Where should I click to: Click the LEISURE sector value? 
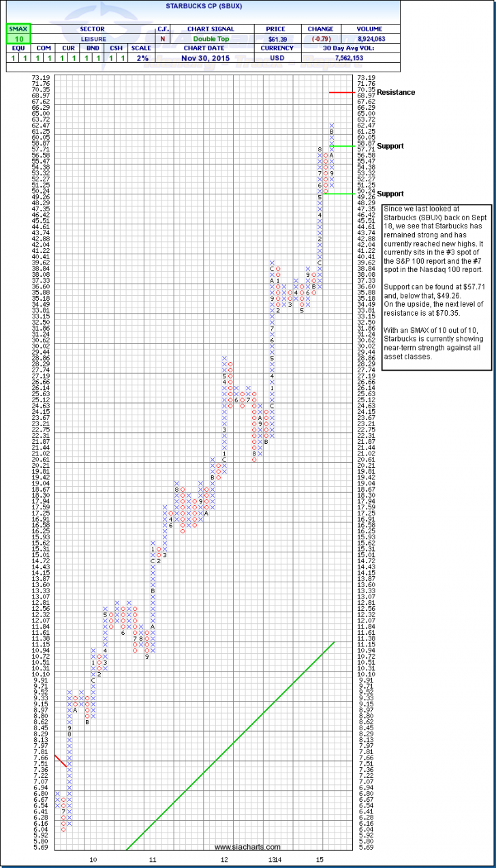(92, 40)
